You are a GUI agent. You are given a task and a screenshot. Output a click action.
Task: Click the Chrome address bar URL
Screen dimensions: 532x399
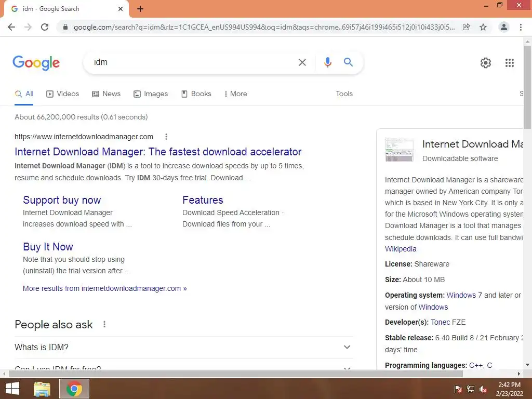pyautogui.click(x=264, y=27)
